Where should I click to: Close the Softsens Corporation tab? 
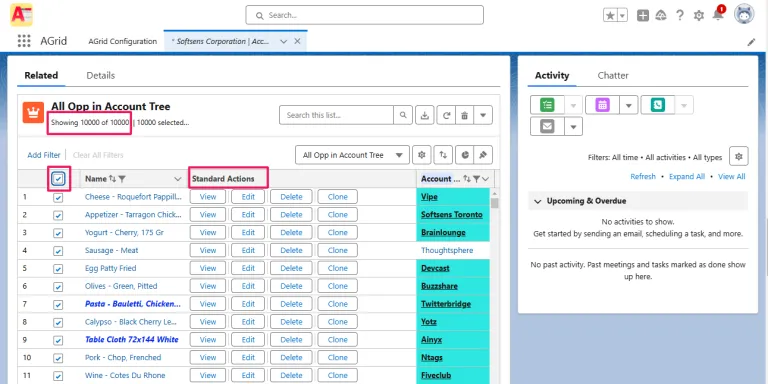(297, 42)
